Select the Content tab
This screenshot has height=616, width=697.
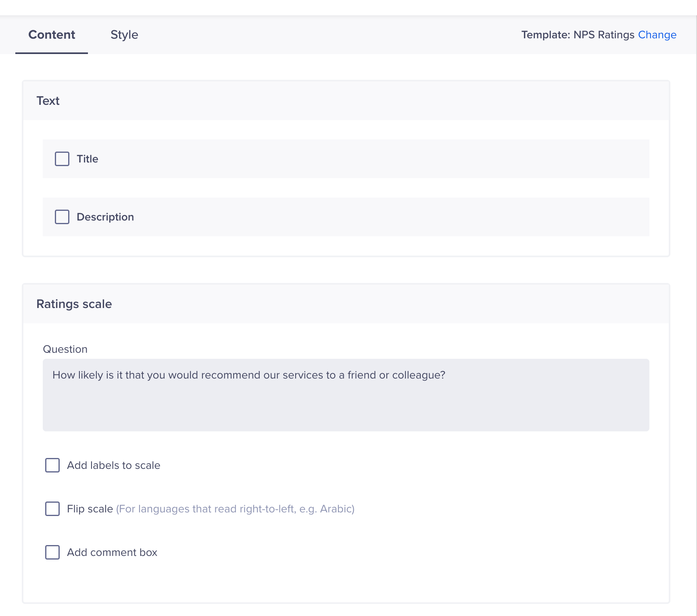click(x=52, y=35)
